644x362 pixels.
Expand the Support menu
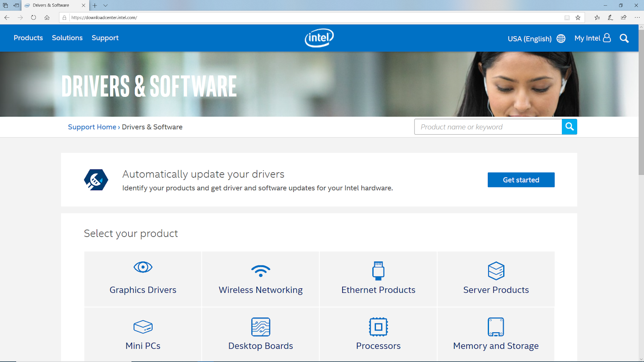click(x=105, y=38)
